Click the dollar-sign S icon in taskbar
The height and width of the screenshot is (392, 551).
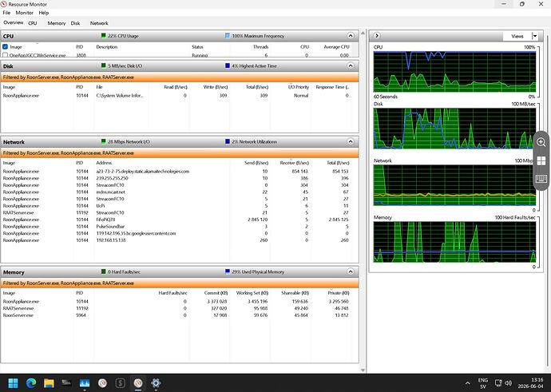(120, 383)
